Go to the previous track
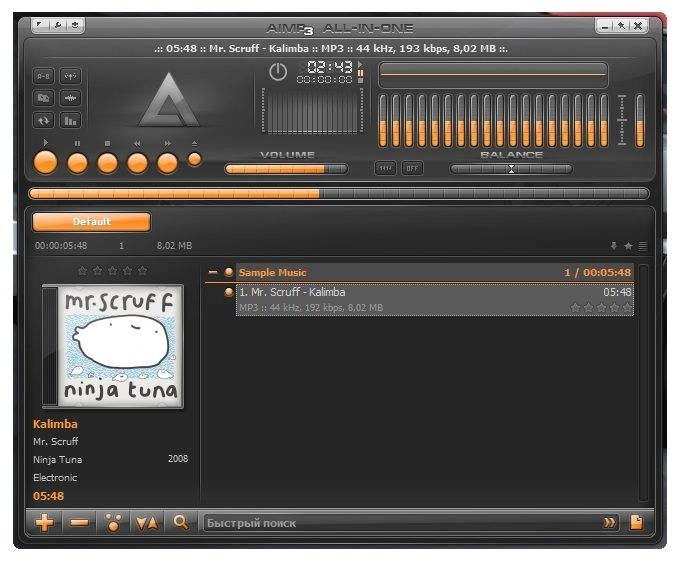684x568 pixels. tap(137, 163)
